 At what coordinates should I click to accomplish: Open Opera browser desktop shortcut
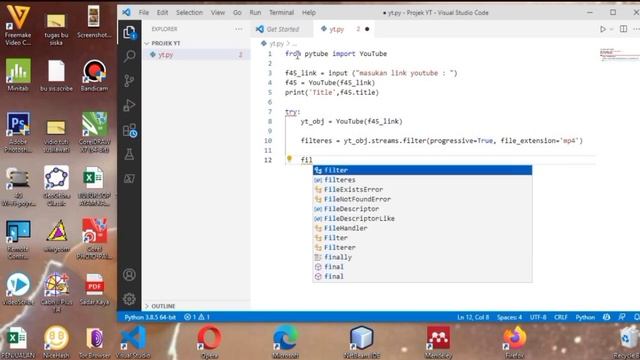click(x=209, y=342)
